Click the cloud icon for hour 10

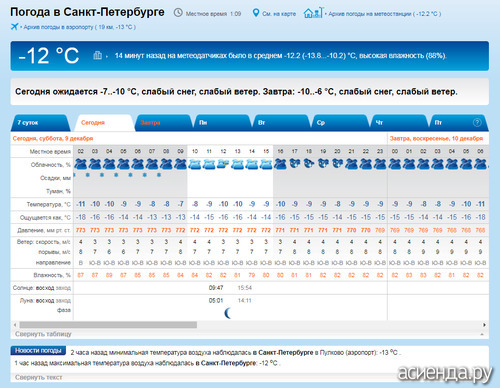[195, 164]
